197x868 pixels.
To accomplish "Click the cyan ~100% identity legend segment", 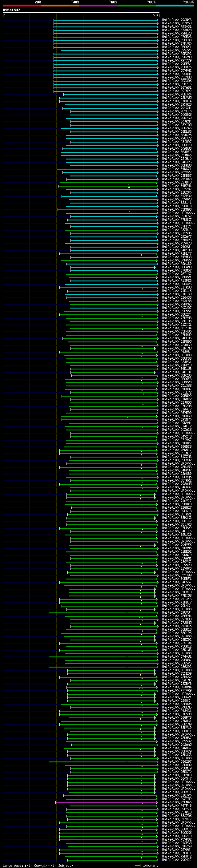I will [175, 6].
